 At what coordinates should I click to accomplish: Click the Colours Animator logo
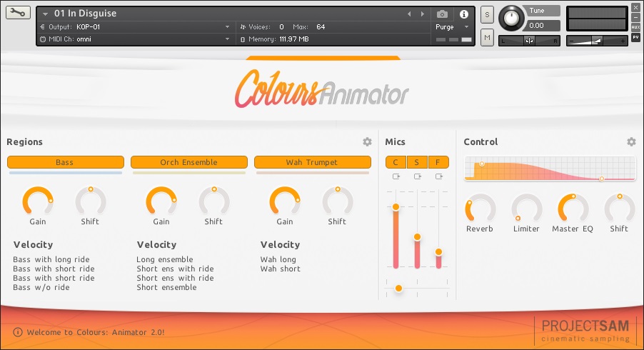click(x=321, y=89)
